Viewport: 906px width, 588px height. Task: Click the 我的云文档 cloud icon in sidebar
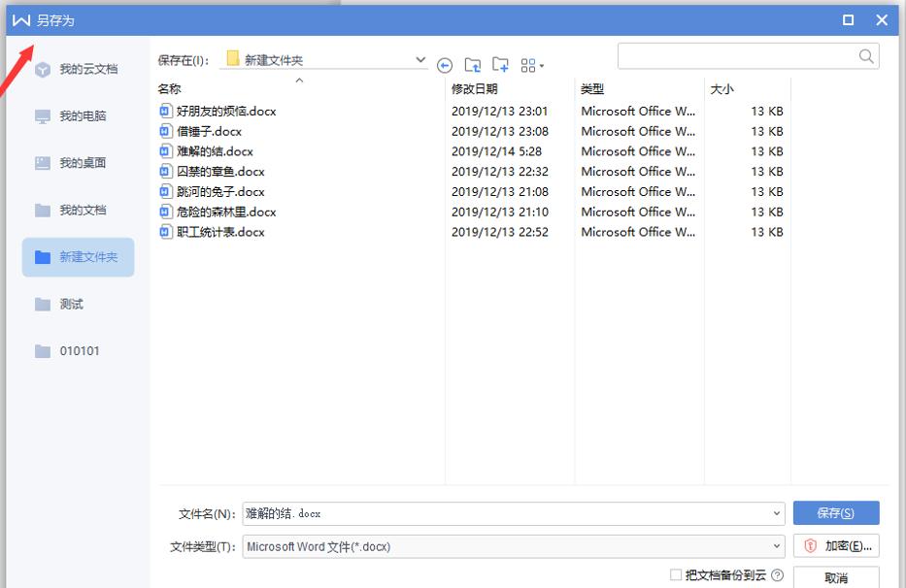click(42, 69)
